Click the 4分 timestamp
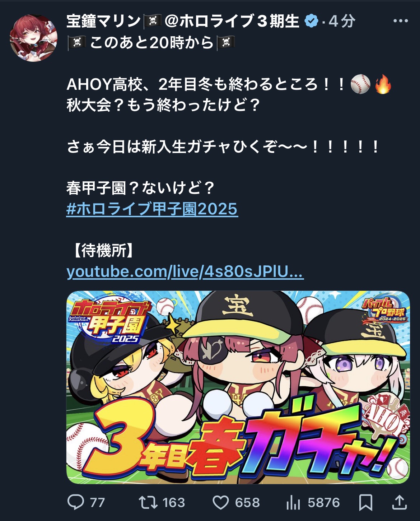The width and height of the screenshot is (420, 521). 342,21
